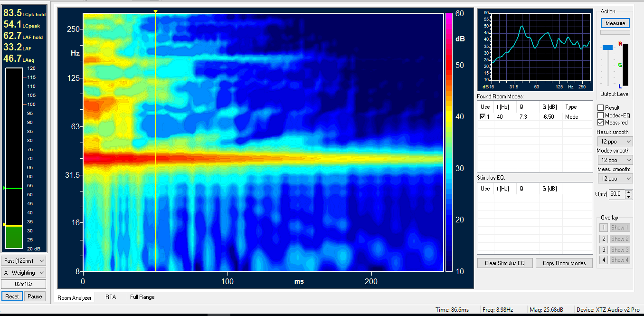Reset the sound level meter

point(12,296)
